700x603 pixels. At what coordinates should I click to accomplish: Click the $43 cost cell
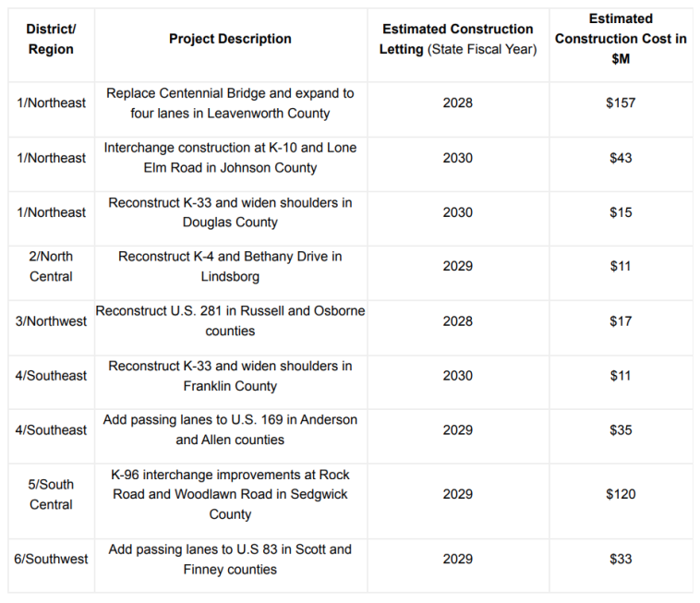621,158
